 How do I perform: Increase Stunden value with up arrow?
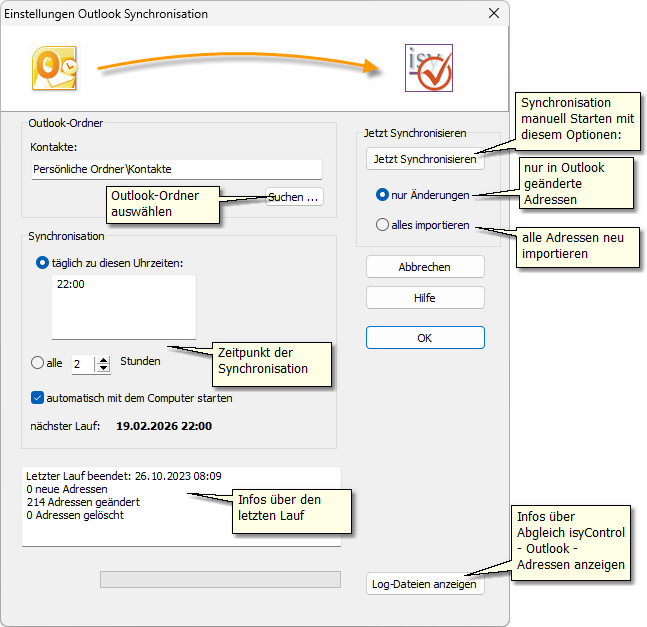click(x=104, y=359)
